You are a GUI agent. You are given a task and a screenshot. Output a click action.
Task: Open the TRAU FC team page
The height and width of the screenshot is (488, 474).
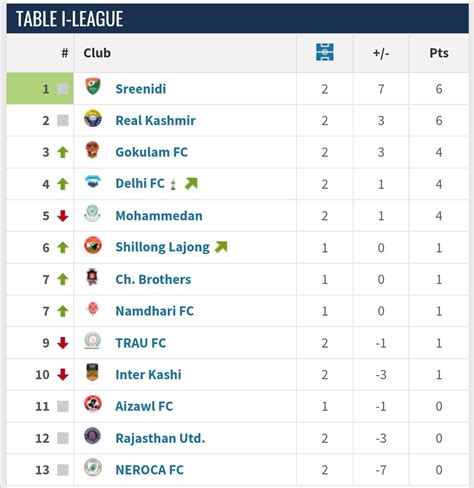point(141,343)
